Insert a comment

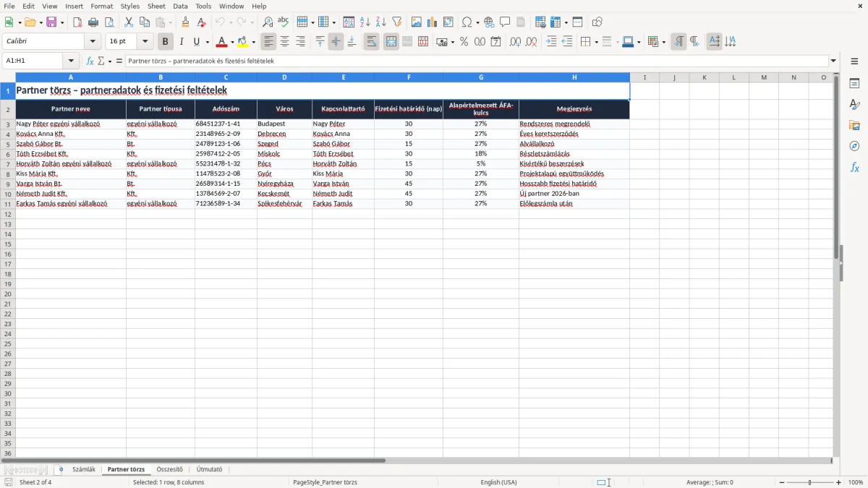tap(506, 22)
